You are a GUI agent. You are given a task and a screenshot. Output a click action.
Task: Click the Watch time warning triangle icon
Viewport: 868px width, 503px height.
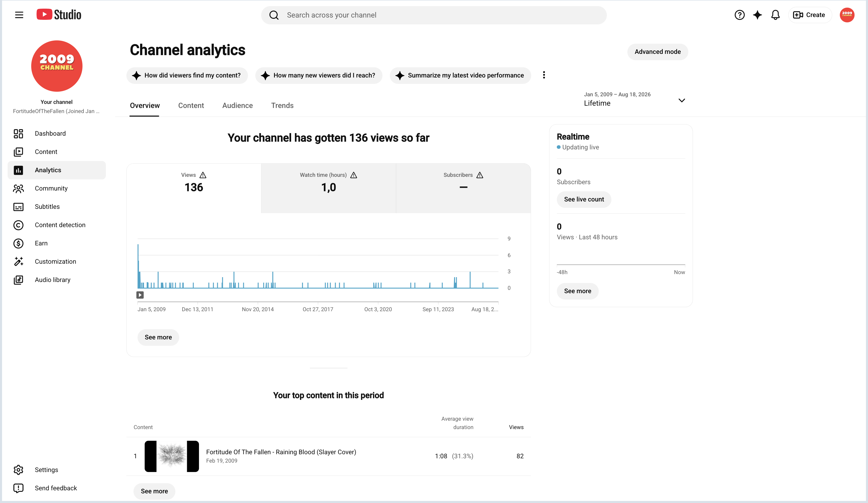(x=353, y=175)
